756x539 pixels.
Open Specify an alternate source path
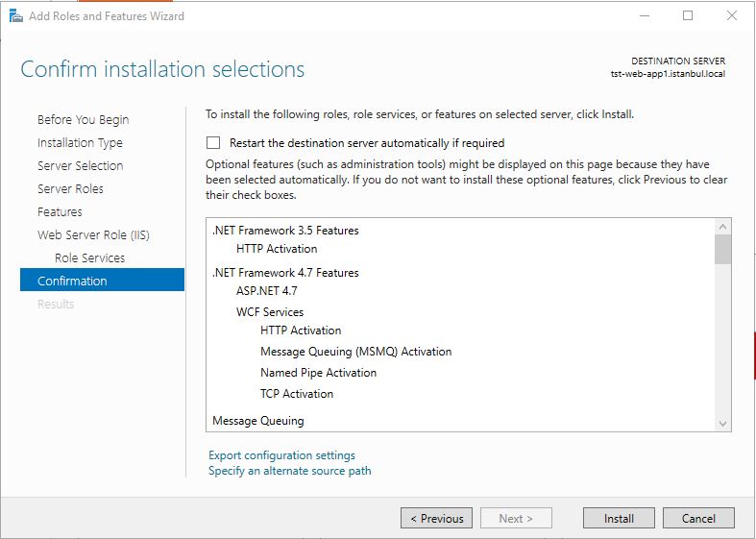tap(290, 471)
